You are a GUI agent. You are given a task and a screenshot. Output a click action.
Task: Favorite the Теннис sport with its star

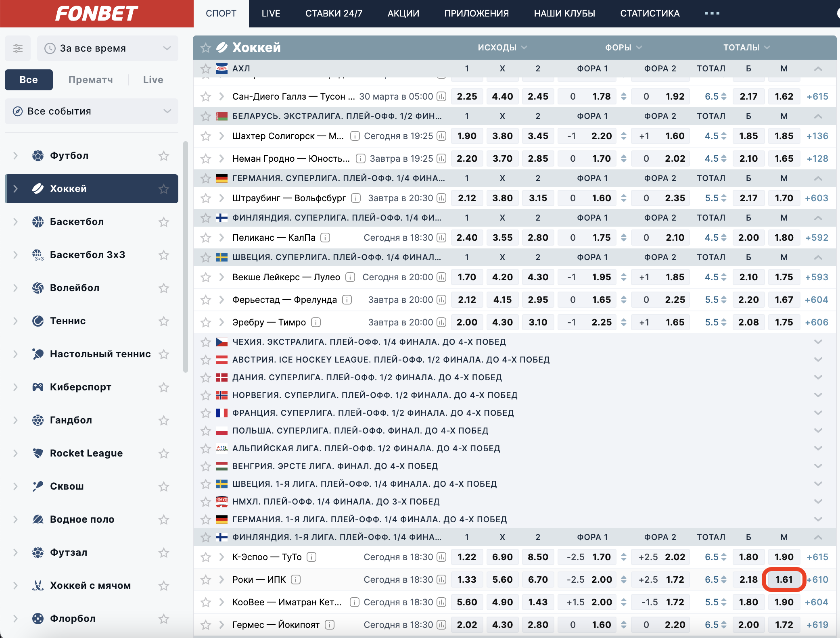(x=164, y=321)
